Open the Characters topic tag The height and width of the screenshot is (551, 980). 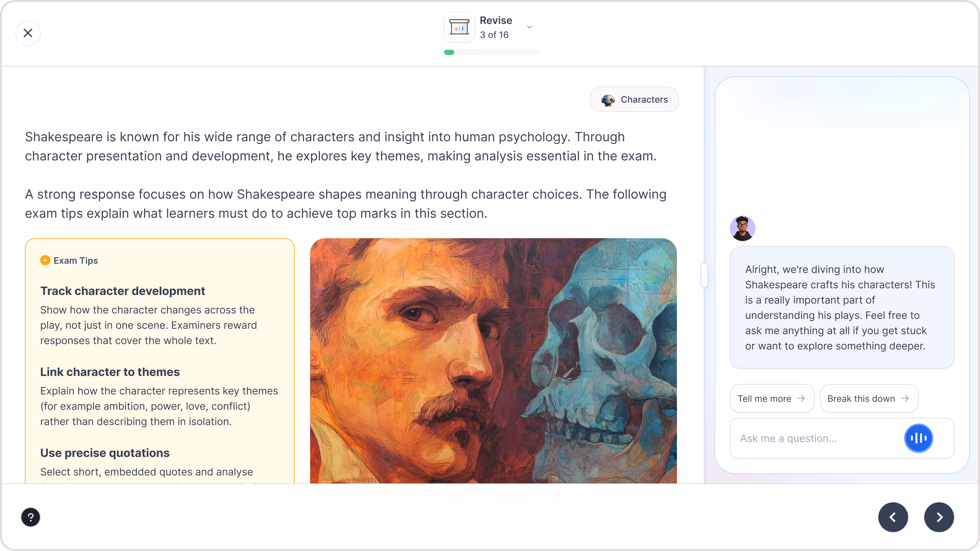(634, 99)
